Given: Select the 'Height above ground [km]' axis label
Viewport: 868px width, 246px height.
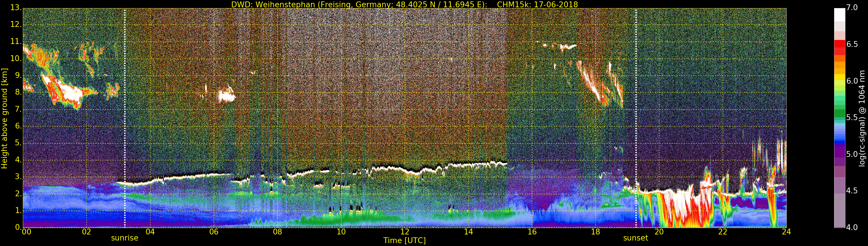Looking at the screenshot, I should (x=4, y=118).
